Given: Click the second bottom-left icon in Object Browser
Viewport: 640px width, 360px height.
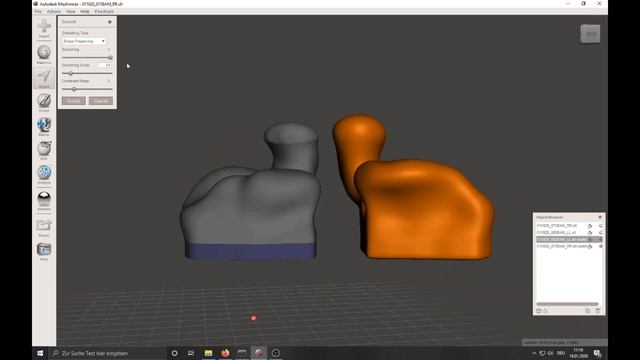Looking at the screenshot, I should click(545, 311).
